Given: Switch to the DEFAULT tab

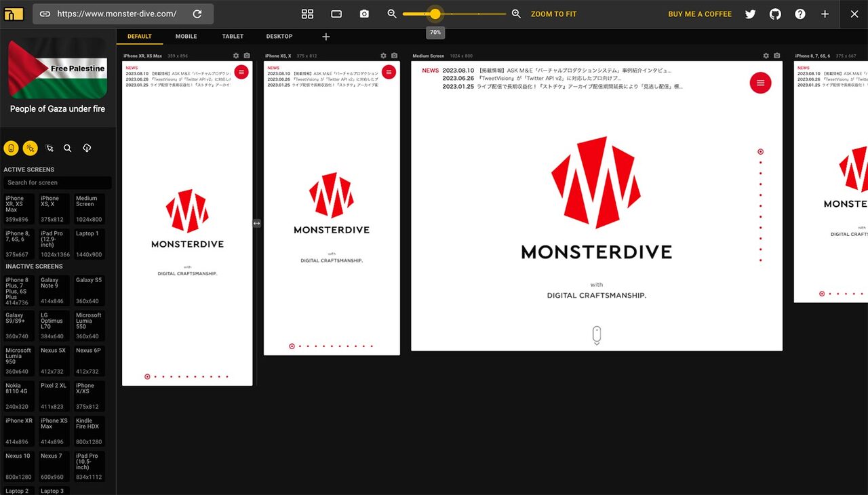Looking at the screenshot, I should [140, 37].
